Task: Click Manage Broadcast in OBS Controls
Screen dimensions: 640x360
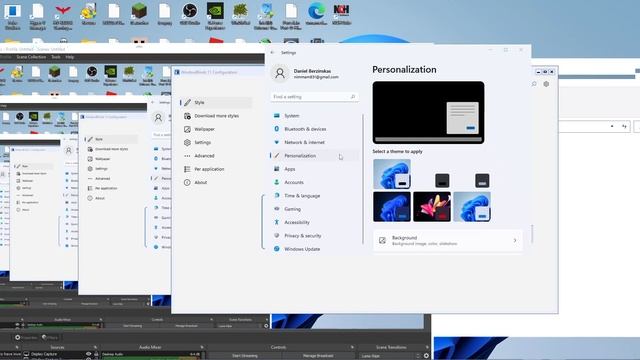Action: tap(318, 356)
